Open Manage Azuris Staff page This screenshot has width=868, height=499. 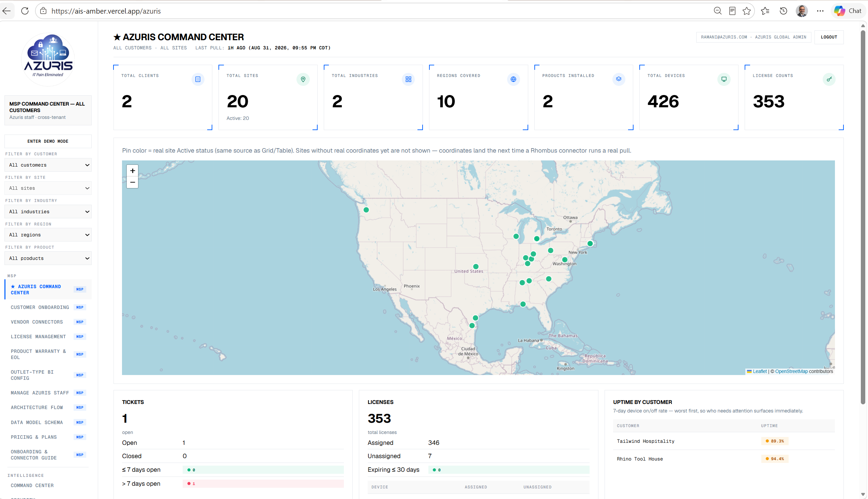(48, 393)
